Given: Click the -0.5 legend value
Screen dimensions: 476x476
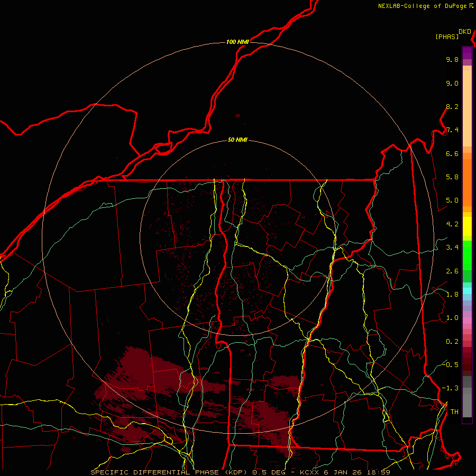Looking at the screenshot, I should pyautogui.click(x=450, y=364).
